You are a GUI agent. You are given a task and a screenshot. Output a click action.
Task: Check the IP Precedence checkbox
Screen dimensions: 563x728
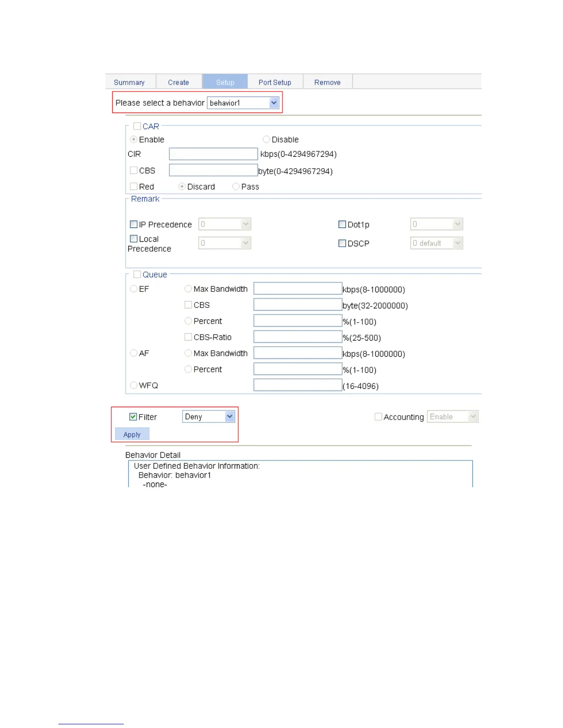point(134,224)
